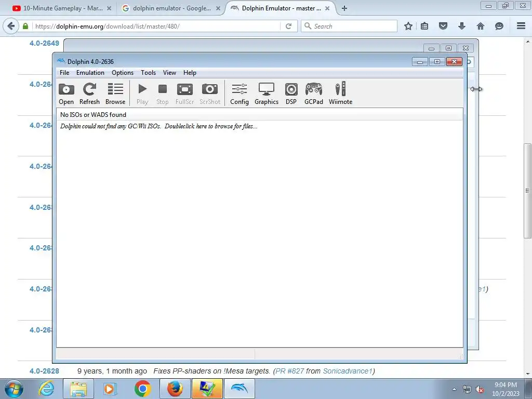Open the Windows Start menu
The width and height of the screenshot is (532, 399).
point(14,389)
